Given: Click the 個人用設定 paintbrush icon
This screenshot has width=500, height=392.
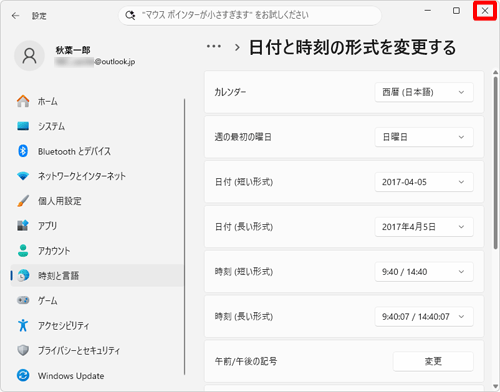Looking at the screenshot, I should click(23, 201).
